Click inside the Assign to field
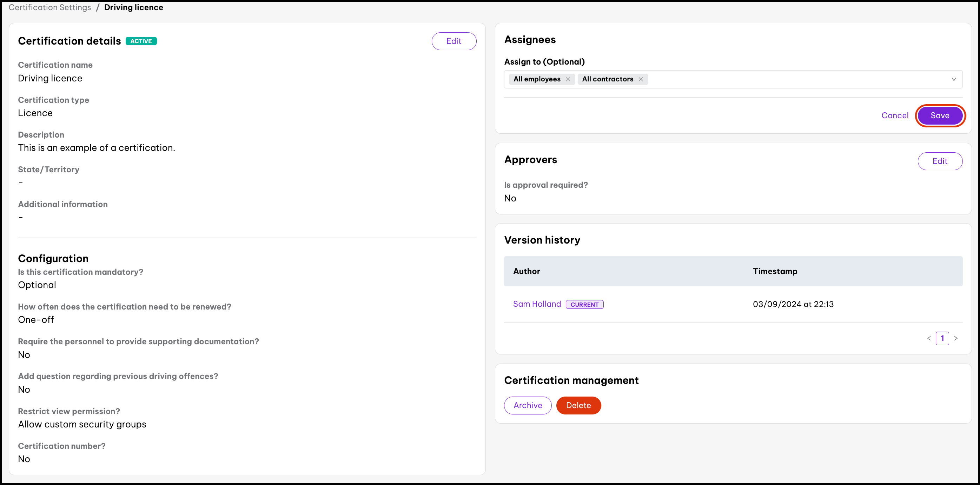The image size is (980, 485). (799, 79)
